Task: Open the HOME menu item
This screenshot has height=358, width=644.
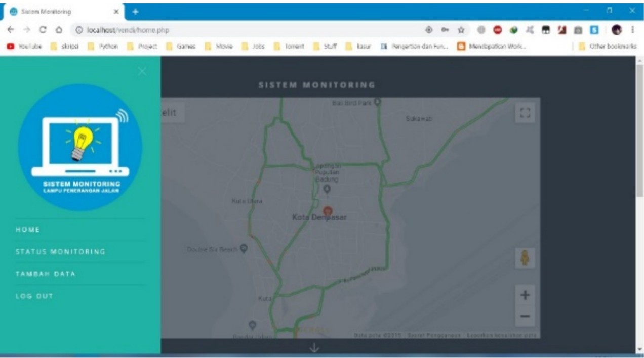Action: click(28, 230)
